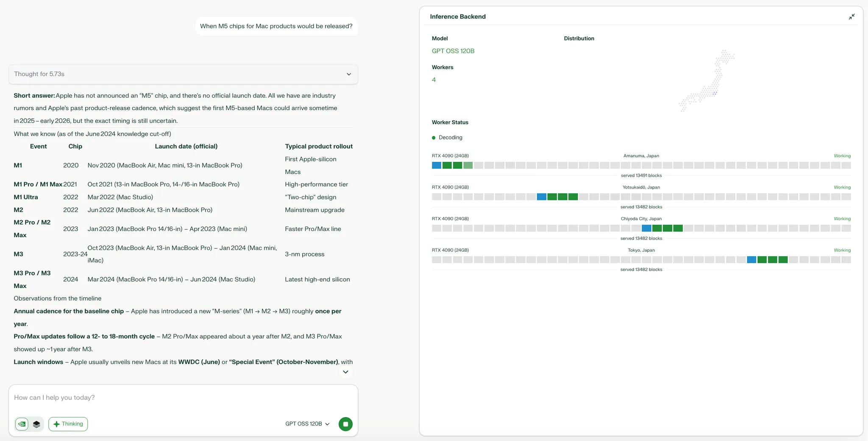Click the scroll-to-bottom arrow icon
The height and width of the screenshot is (441, 868).
pyautogui.click(x=345, y=372)
